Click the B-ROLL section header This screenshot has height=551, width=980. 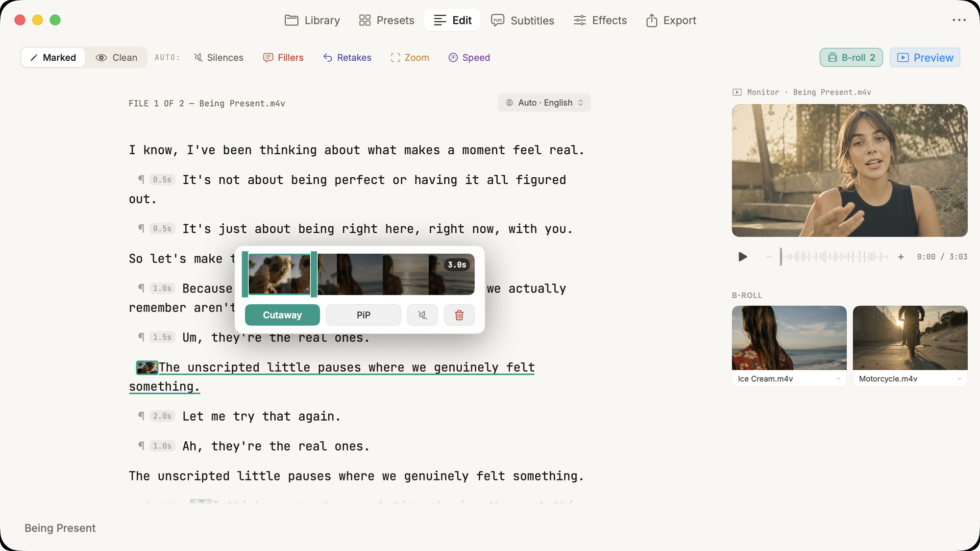pyautogui.click(x=747, y=295)
